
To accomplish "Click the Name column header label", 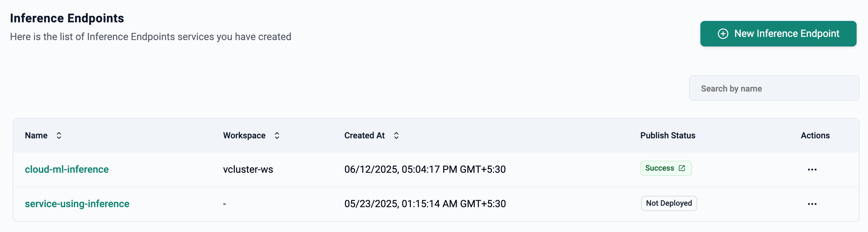I will coord(36,136).
